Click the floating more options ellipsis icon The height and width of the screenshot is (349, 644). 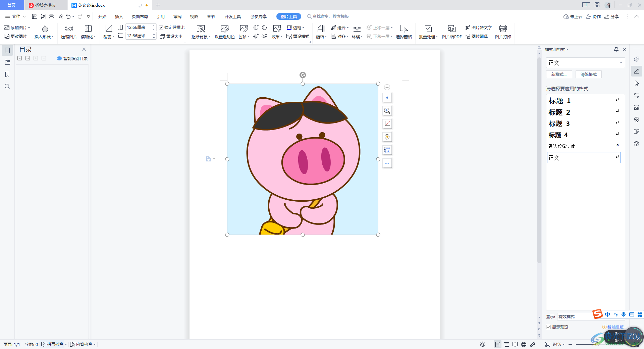point(387,163)
